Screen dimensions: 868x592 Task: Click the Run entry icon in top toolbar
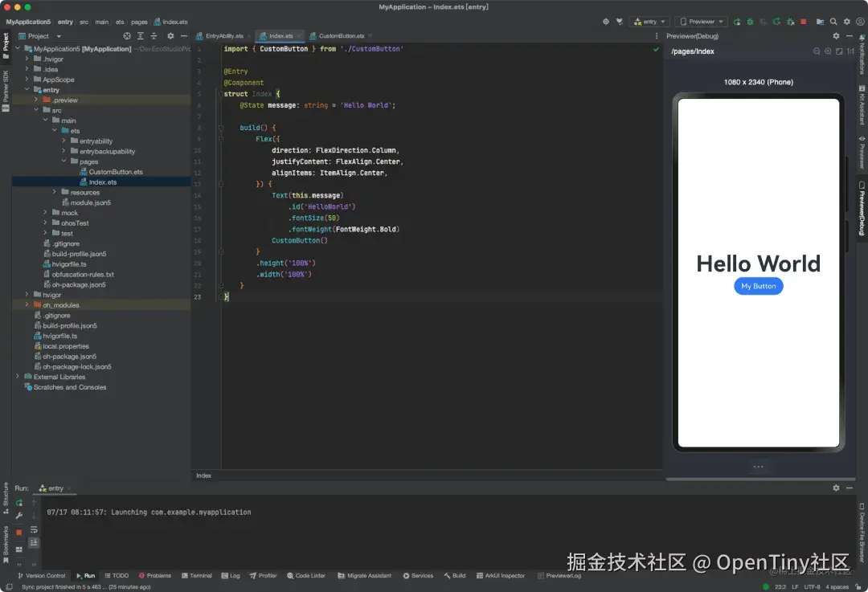click(737, 22)
